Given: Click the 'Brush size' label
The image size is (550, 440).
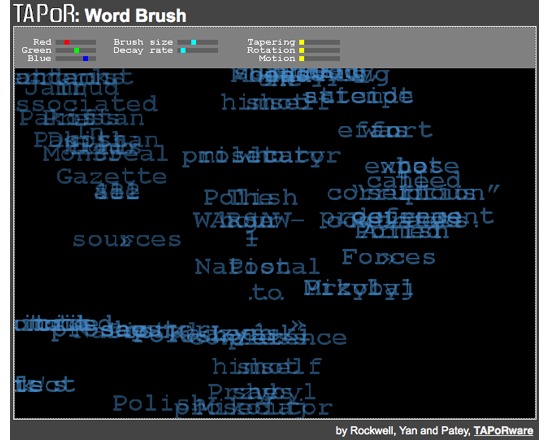Looking at the screenshot, I should (x=143, y=42).
